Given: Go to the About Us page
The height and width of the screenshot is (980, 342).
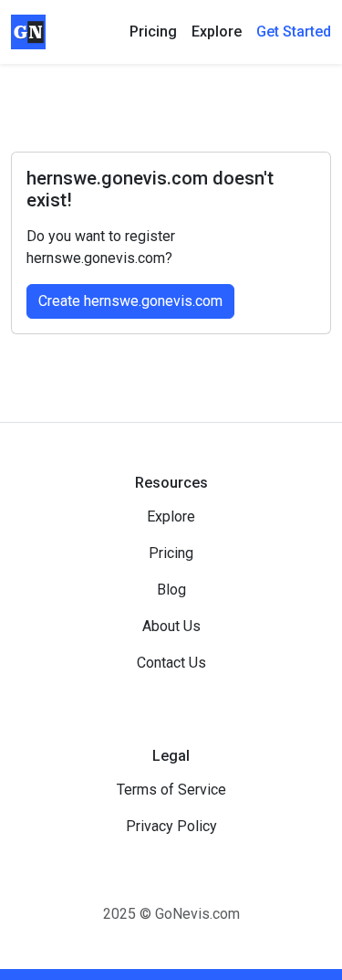Looking at the screenshot, I should 171,626.
